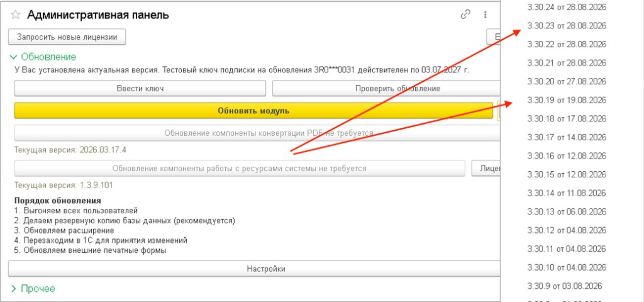Collapse the Обновление section
The height and width of the screenshot is (302, 644).
pos(43,57)
